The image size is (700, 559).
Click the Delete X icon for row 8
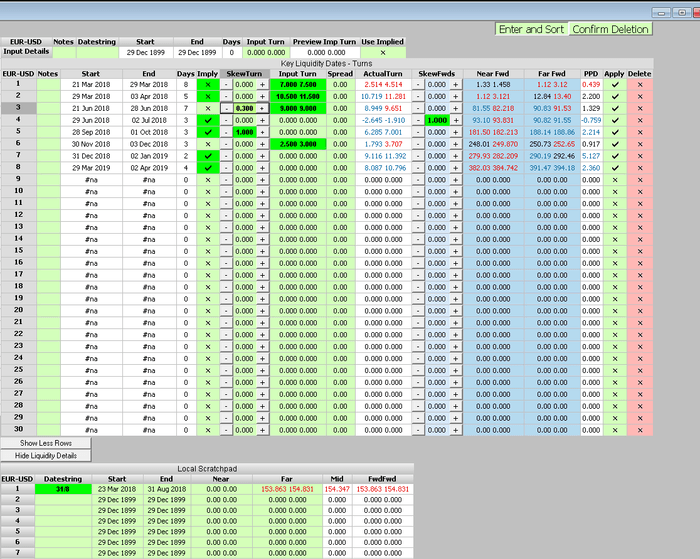640,167
